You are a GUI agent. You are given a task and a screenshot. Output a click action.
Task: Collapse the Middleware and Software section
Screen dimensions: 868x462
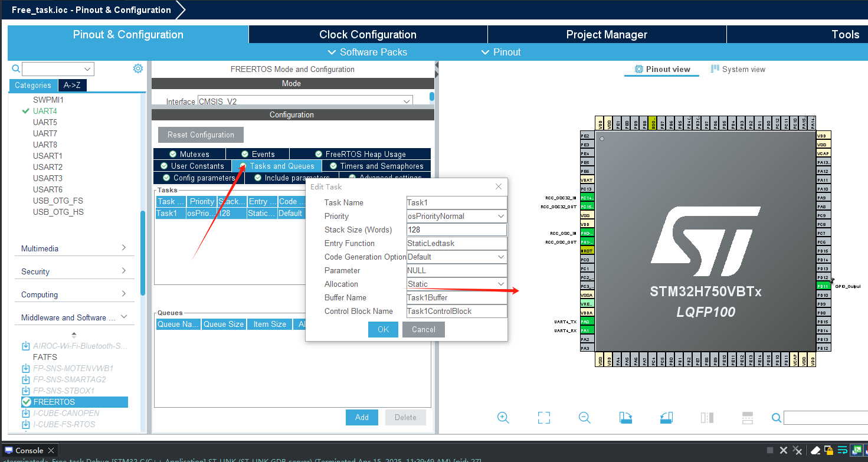(125, 316)
